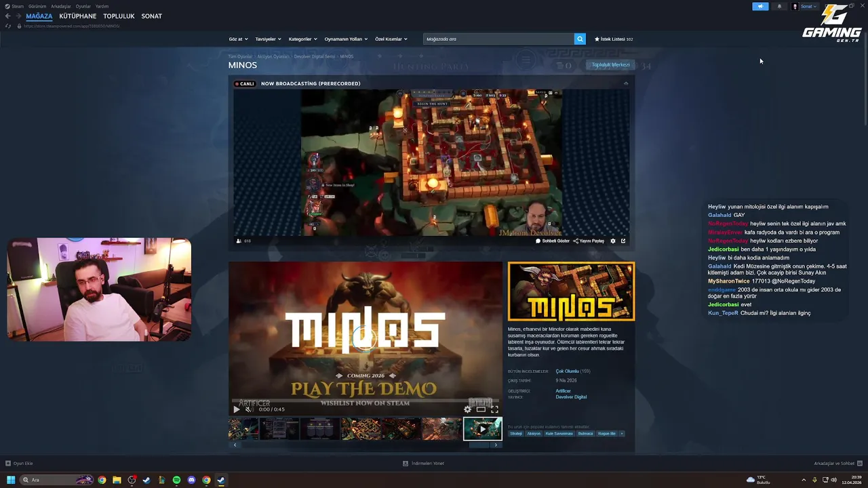Click the Kule Savunması tag
Viewport: 868px width, 488px height.
pos(559,433)
